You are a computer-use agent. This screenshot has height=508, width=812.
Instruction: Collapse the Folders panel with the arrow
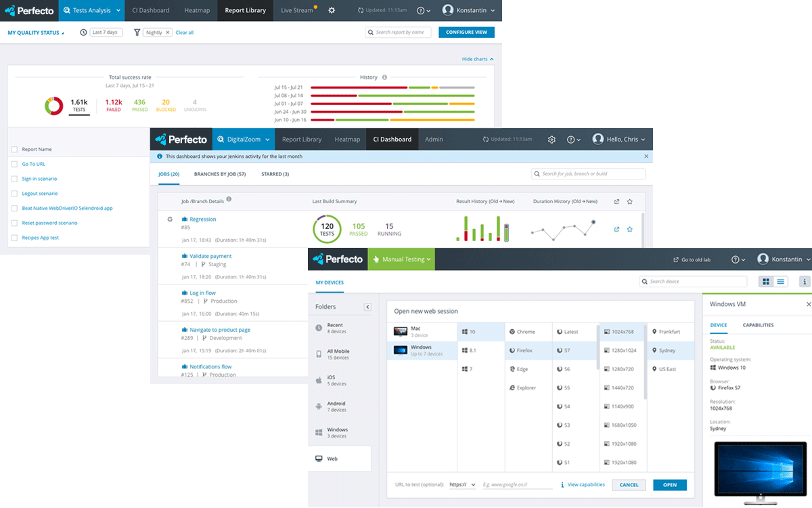[x=367, y=307]
